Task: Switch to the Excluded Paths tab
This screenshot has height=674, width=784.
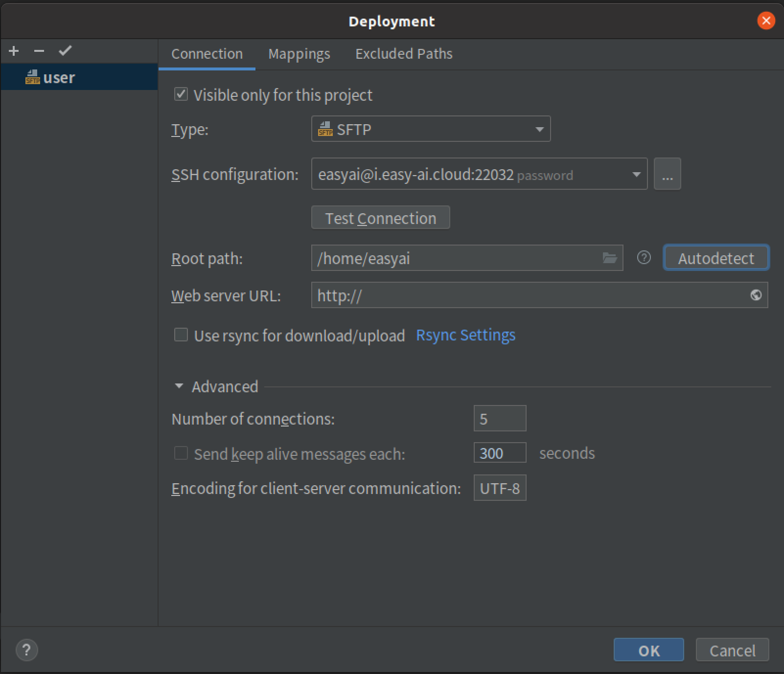Action: pyautogui.click(x=404, y=54)
